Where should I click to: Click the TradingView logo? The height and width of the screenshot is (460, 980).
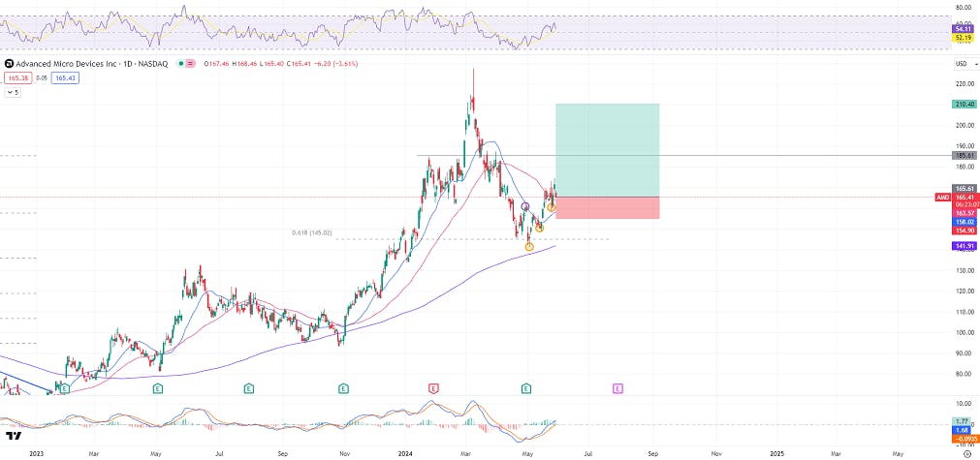[x=14, y=436]
